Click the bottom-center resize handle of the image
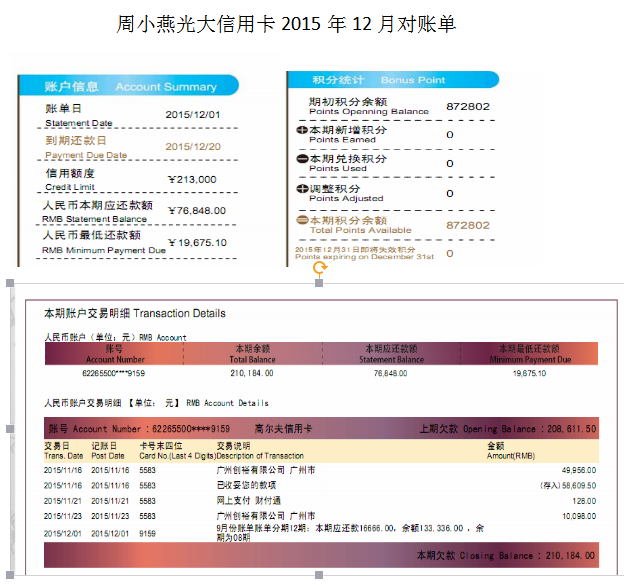The width and height of the screenshot is (624, 585). coord(319,575)
